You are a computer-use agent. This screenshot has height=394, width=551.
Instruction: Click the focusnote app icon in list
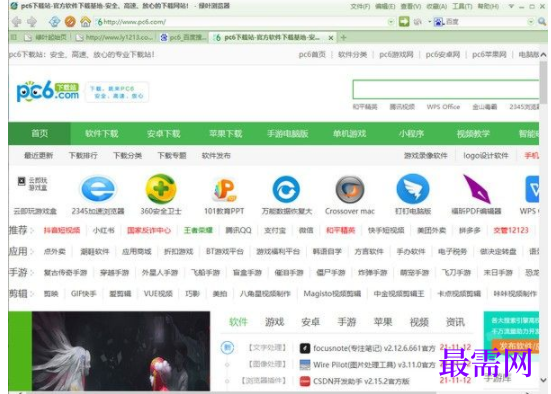tap(305, 348)
